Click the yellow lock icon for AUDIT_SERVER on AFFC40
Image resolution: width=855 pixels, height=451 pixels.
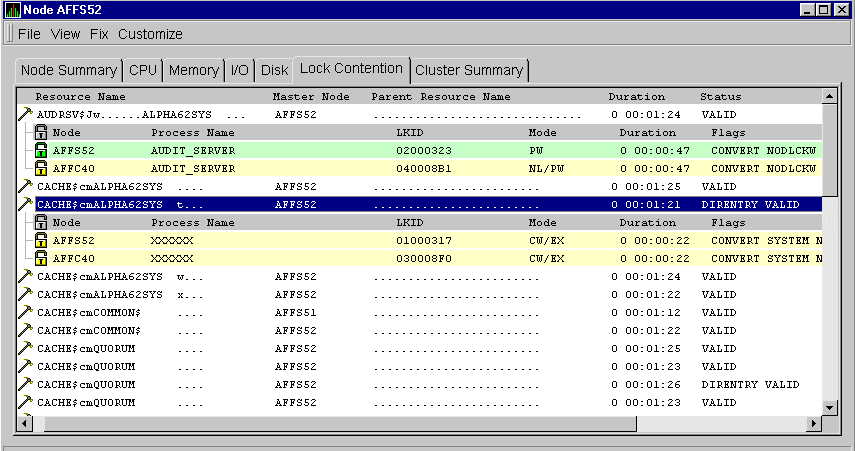pyautogui.click(x=41, y=168)
